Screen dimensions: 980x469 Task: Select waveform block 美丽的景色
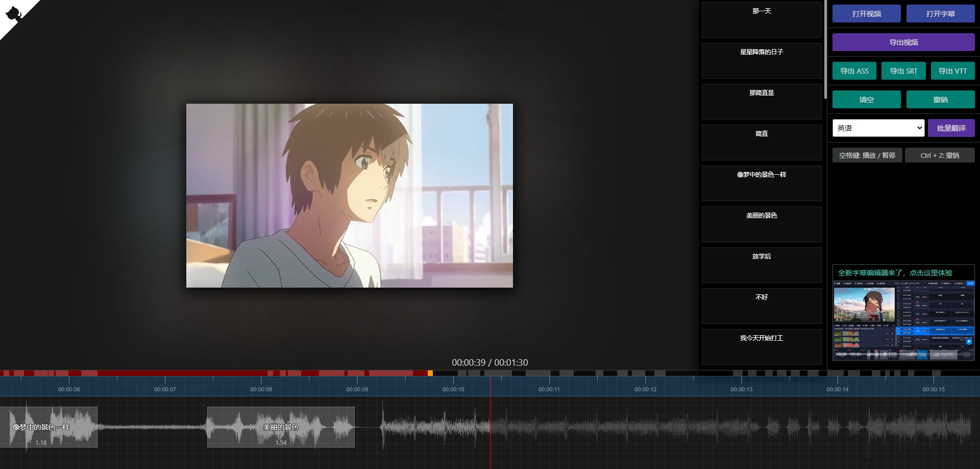(x=281, y=427)
